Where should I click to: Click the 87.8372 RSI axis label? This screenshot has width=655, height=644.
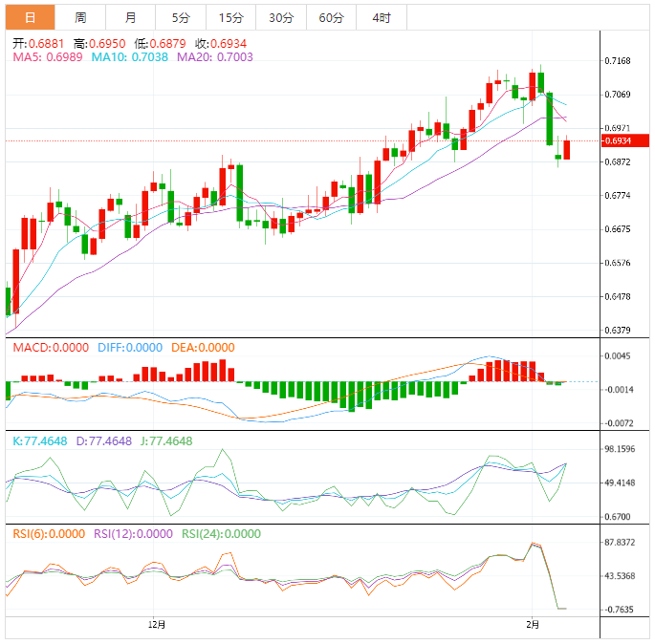[x=620, y=542]
